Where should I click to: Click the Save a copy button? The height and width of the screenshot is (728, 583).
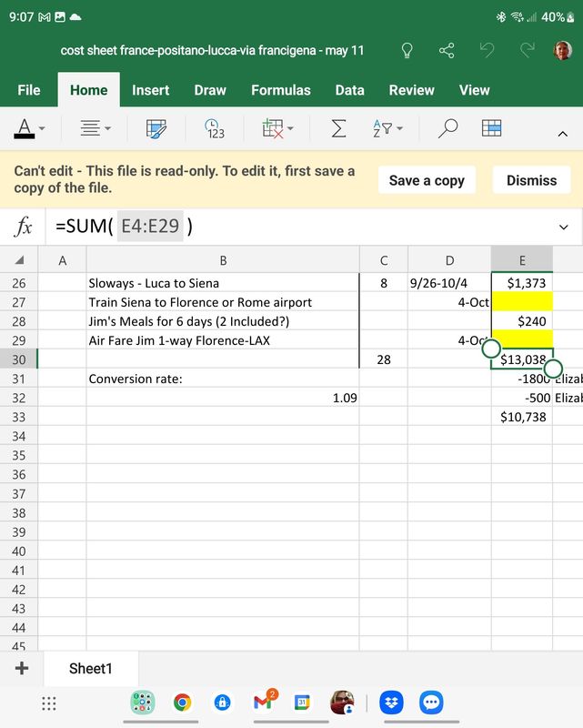coord(427,179)
